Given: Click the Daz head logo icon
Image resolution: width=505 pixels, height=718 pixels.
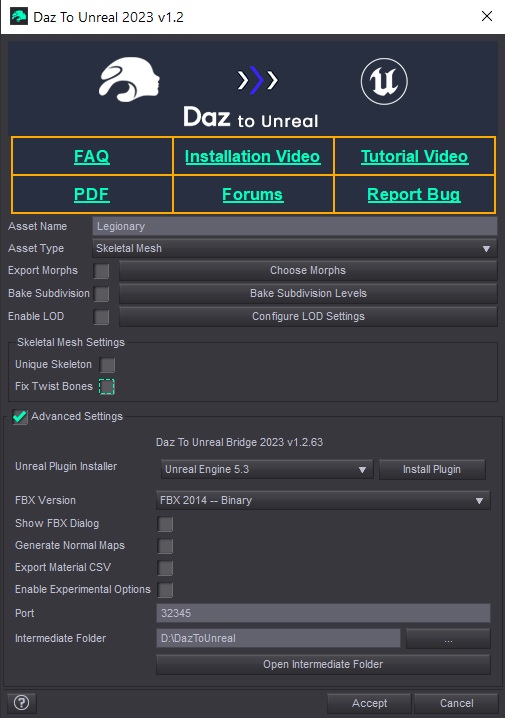Looking at the screenshot, I should click(130, 79).
